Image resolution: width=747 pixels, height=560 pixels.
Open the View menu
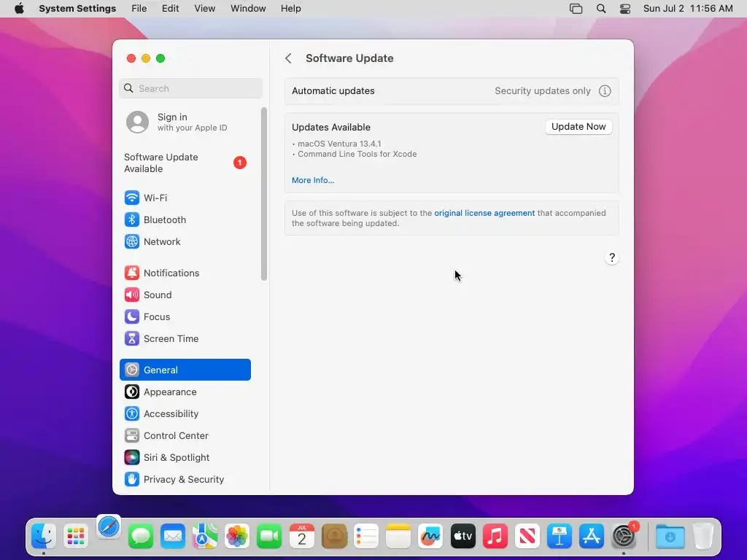tap(204, 9)
